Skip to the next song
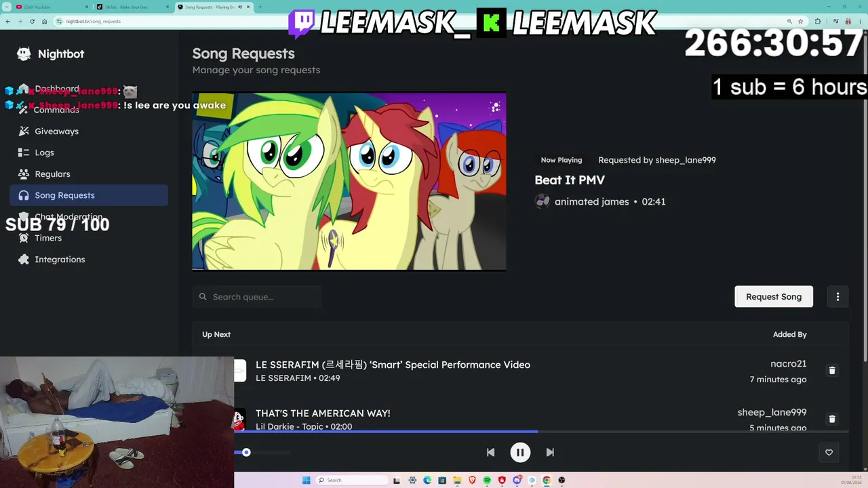This screenshot has height=488, width=868. pyautogui.click(x=550, y=452)
